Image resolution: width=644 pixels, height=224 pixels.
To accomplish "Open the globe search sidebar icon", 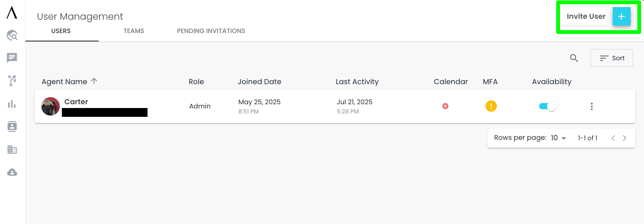I will 12,36.
